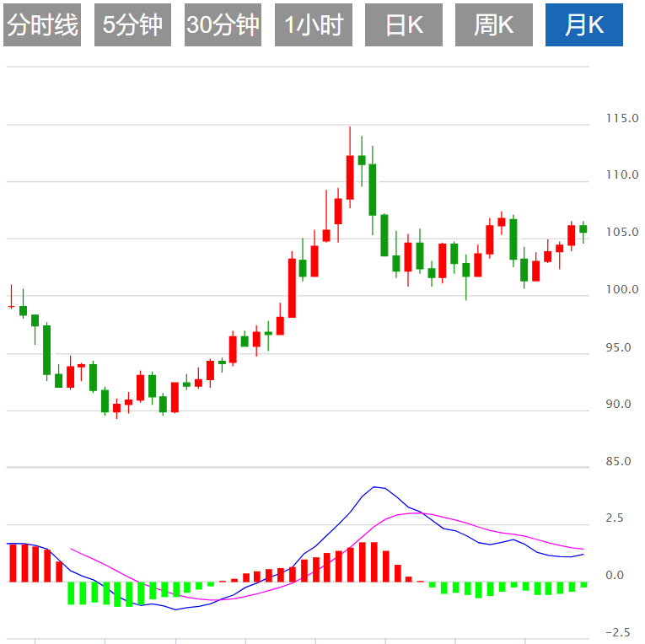Switch to the 日K daily chart tab
645x644 pixels.
[404, 24]
